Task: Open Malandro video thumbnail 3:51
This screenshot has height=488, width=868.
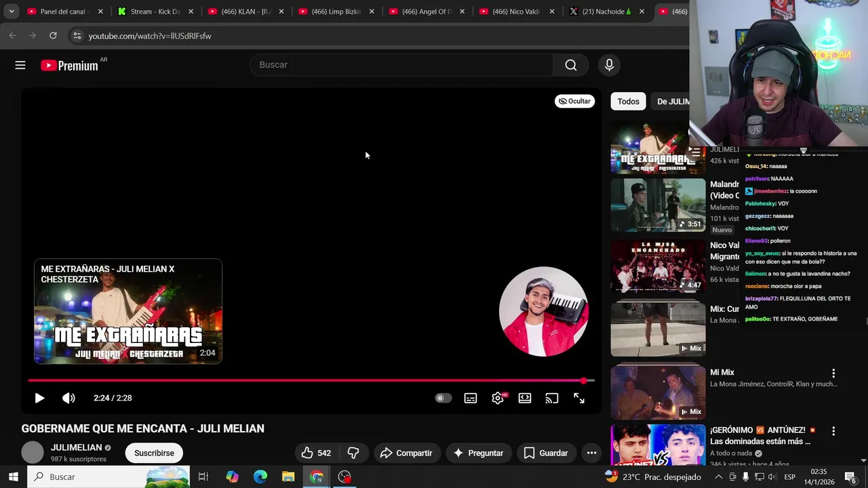Action: pyautogui.click(x=658, y=205)
